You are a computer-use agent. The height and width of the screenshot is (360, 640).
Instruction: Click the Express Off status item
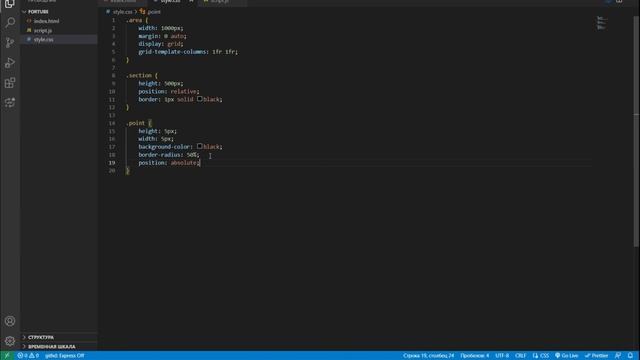pos(64,356)
